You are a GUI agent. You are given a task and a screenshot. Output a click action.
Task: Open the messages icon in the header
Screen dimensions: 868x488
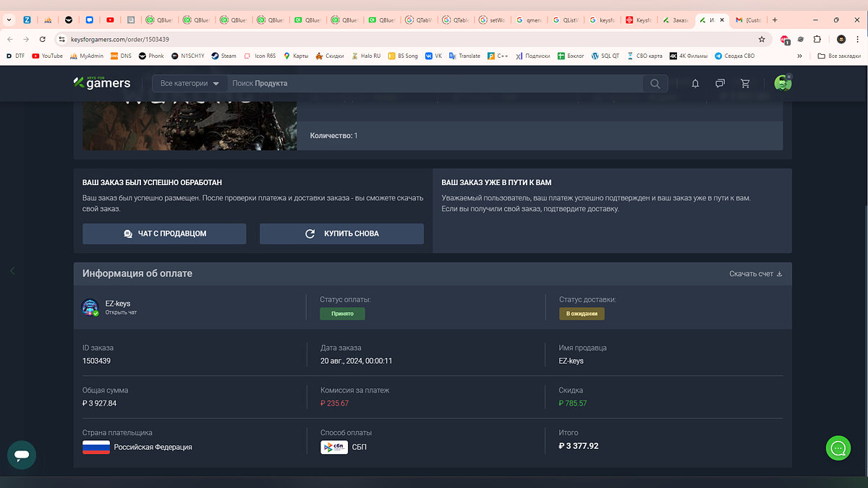pos(720,84)
